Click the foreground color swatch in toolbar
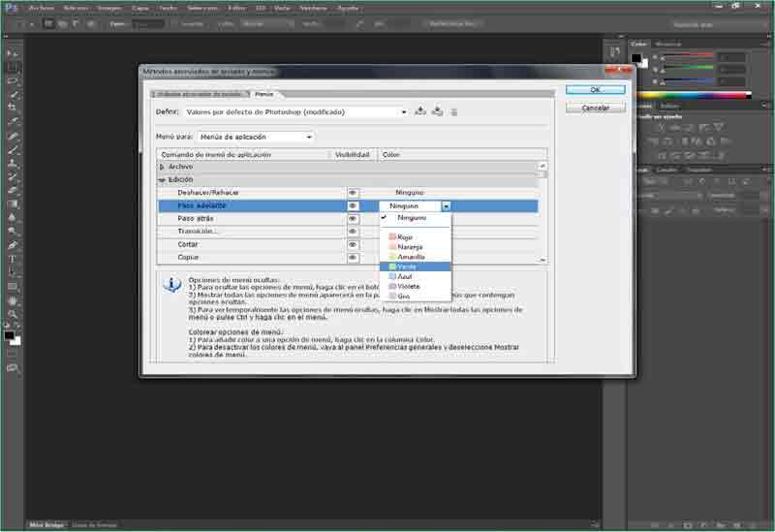Viewport: 775px width, 532px height. tap(10, 335)
